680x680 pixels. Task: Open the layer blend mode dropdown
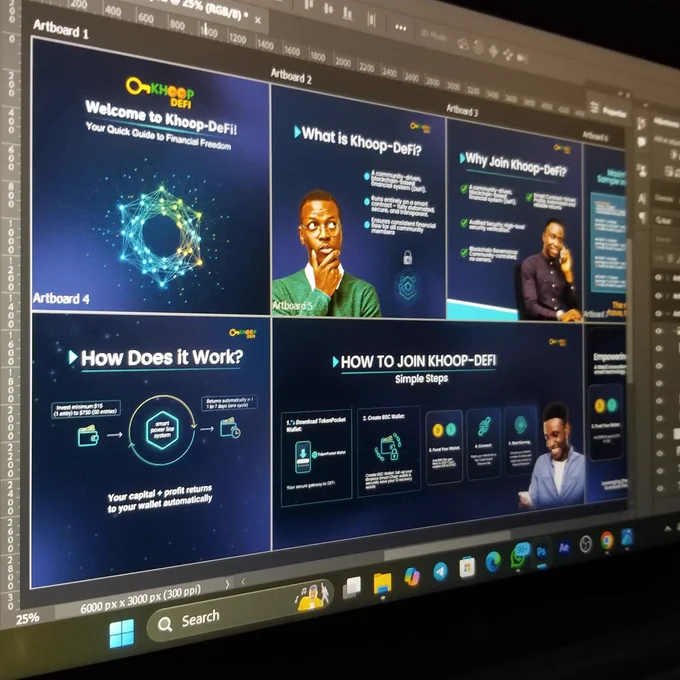[664, 239]
